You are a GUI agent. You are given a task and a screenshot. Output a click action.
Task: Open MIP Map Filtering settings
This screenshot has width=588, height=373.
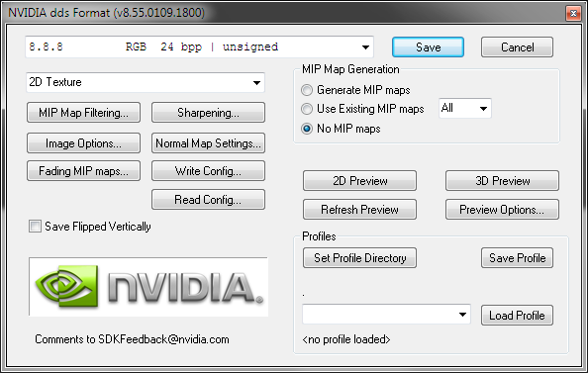(x=83, y=113)
